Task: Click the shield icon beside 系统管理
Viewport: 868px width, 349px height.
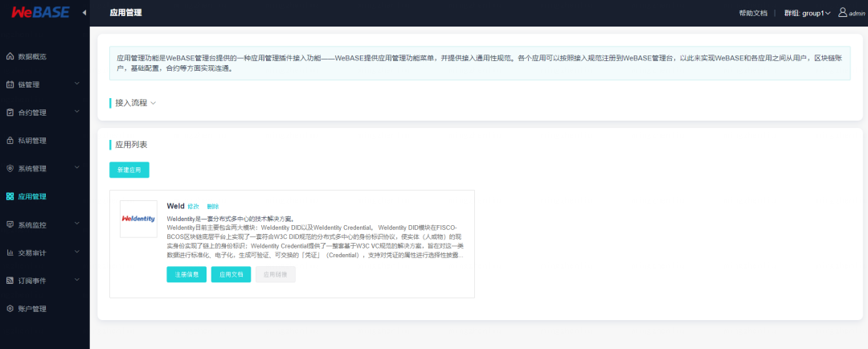Action: pos(10,168)
